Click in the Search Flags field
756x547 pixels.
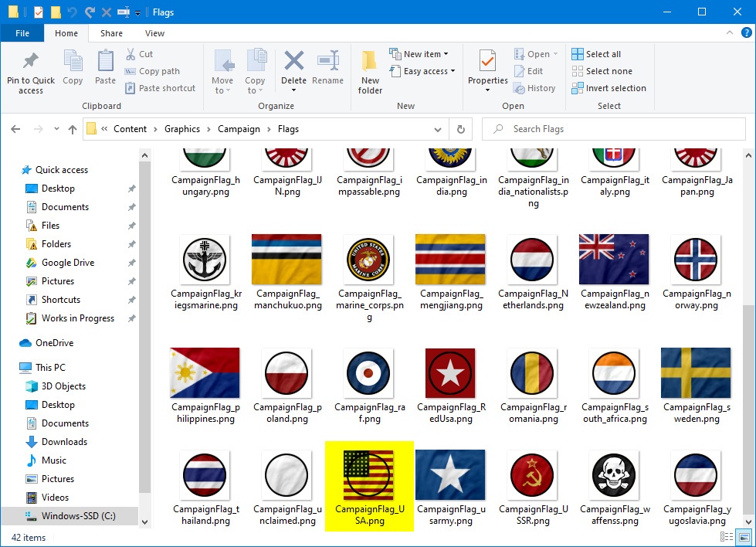click(614, 129)
